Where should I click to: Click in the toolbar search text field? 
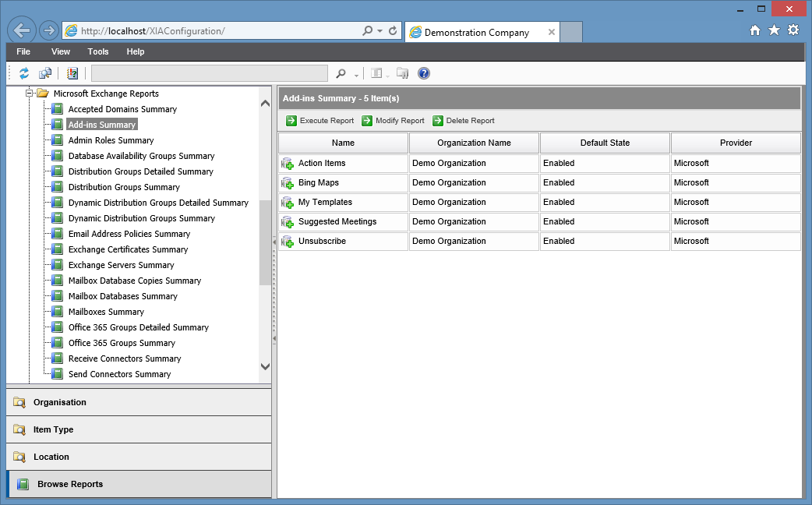[210, 73]
